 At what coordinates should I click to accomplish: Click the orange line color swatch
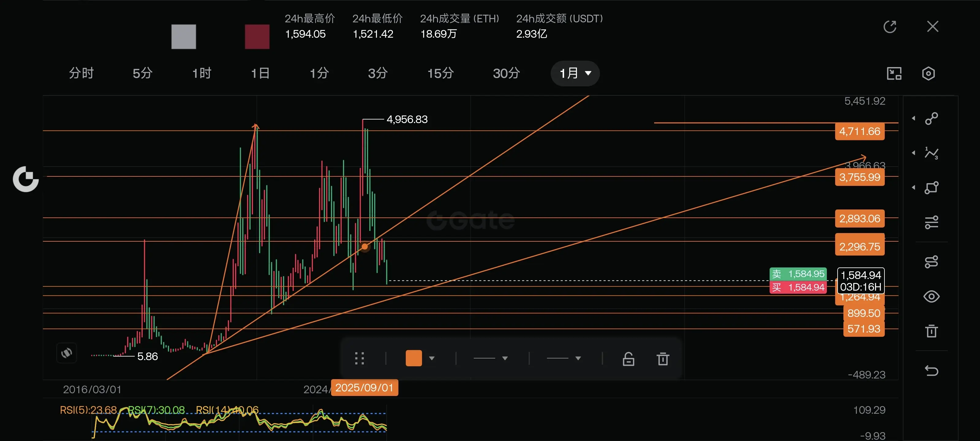413,358
